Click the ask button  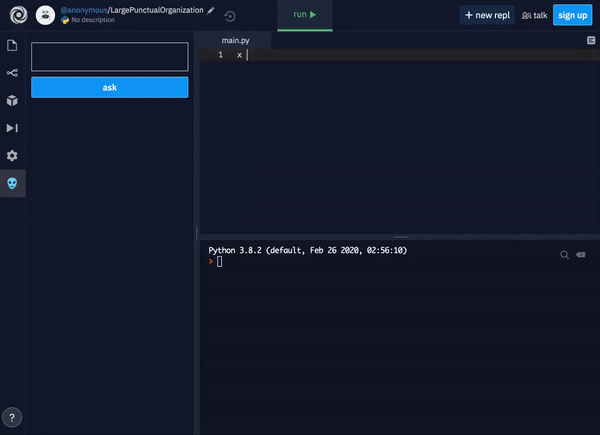click(110, 87)
